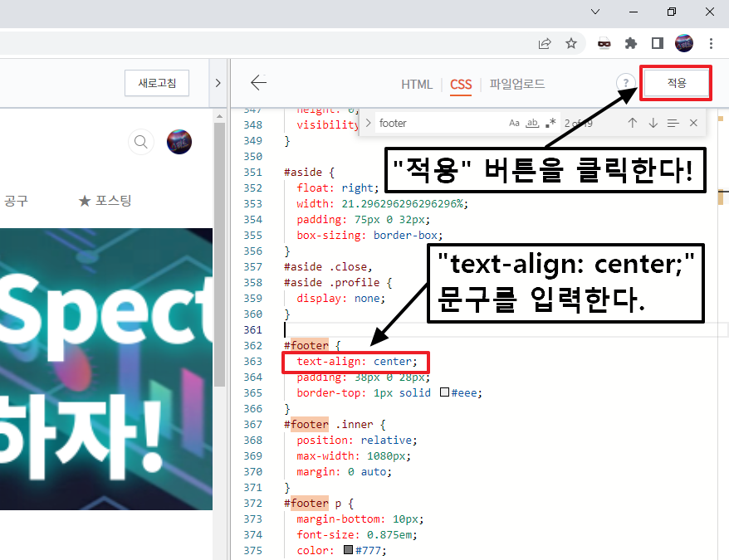Place cursor on empty line 361
This screenshot has height=560, width=729.
tap(505, 330)
